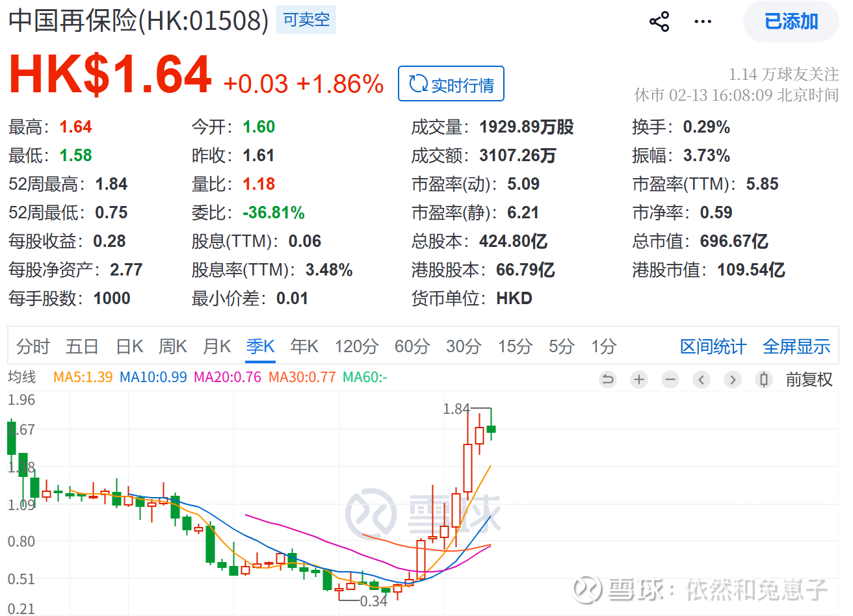Viewport: 853px width, 616px height.
Task: Click the MA60:- moving average label
Action: coord(365,378)
